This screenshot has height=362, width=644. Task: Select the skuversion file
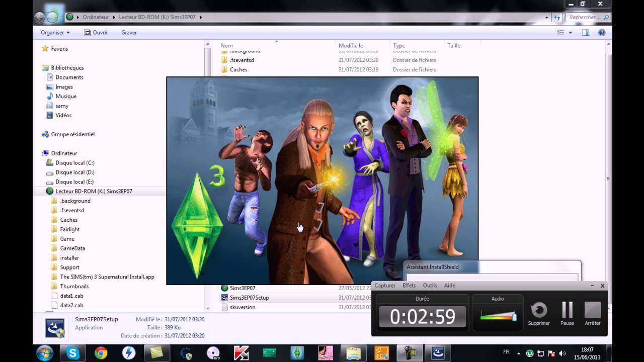(242, 307)
